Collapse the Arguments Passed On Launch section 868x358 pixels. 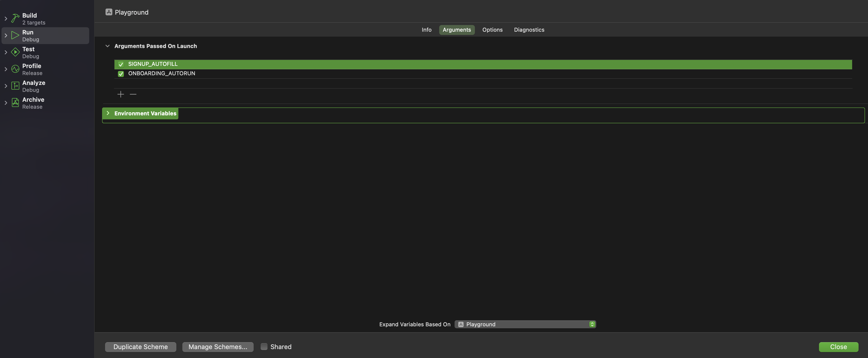[108, 46]
